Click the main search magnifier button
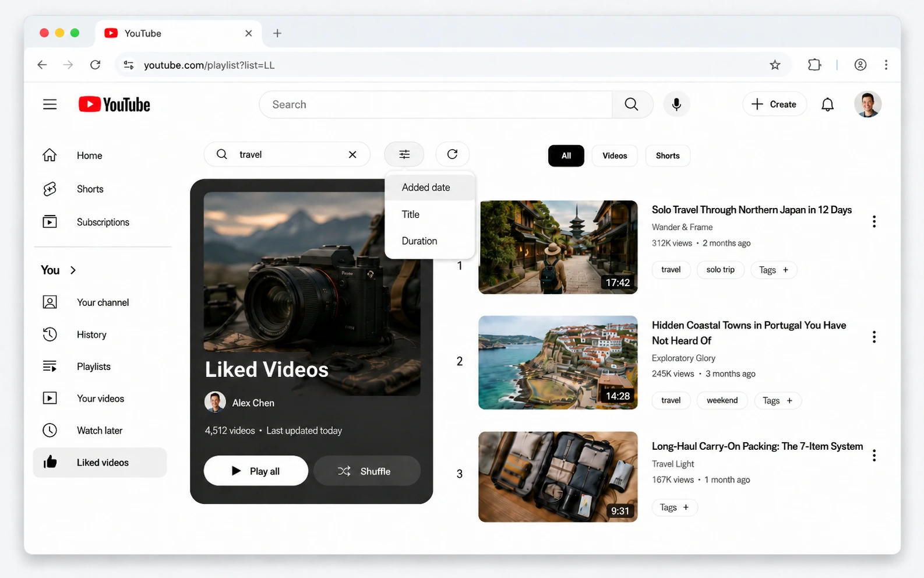Viewport: 924px width, 578px height. [x=632, y=104]
